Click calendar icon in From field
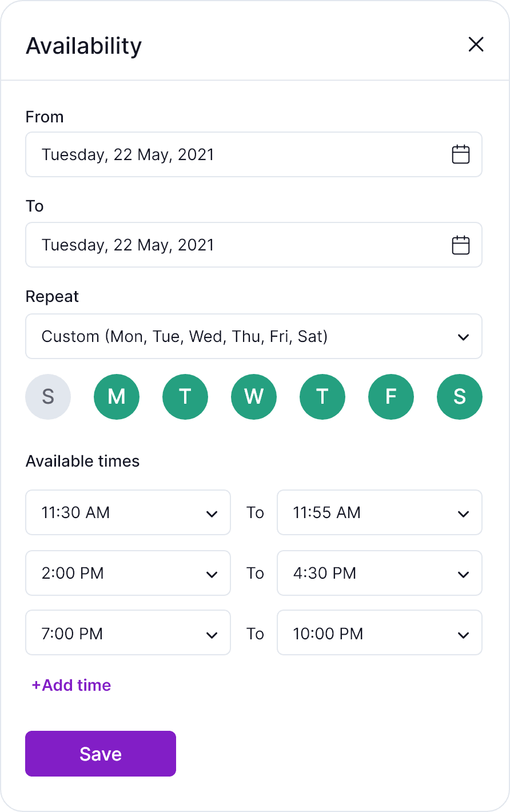 pos(460,154)
